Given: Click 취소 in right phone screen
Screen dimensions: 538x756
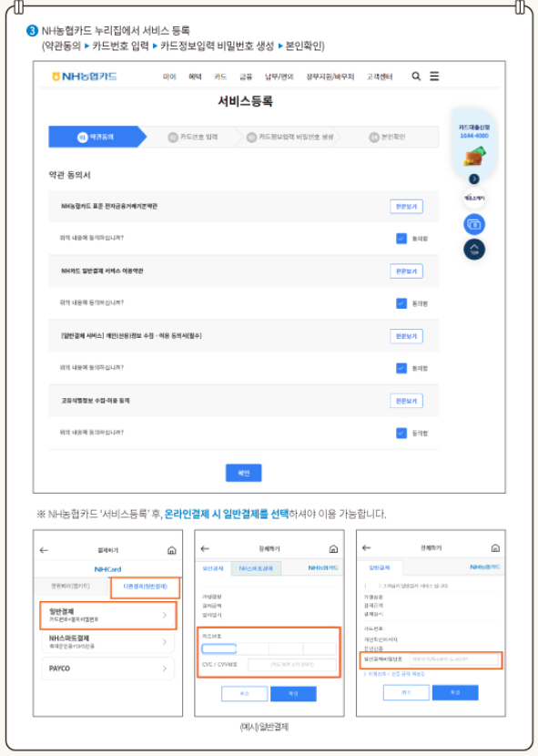Looking at the screenshot, I should pos(406,692).
